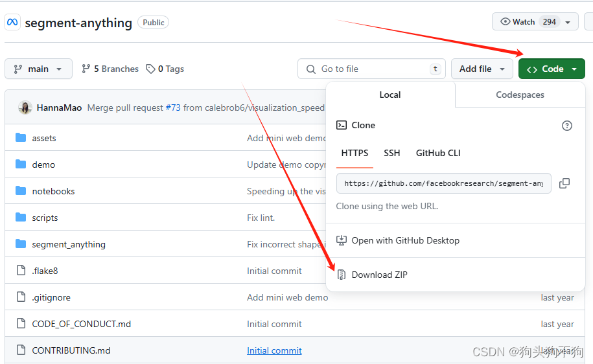This screenshot has width=593, height=364.
Task: Open the .gitignore file name
Action: click(x=51, y=297)
